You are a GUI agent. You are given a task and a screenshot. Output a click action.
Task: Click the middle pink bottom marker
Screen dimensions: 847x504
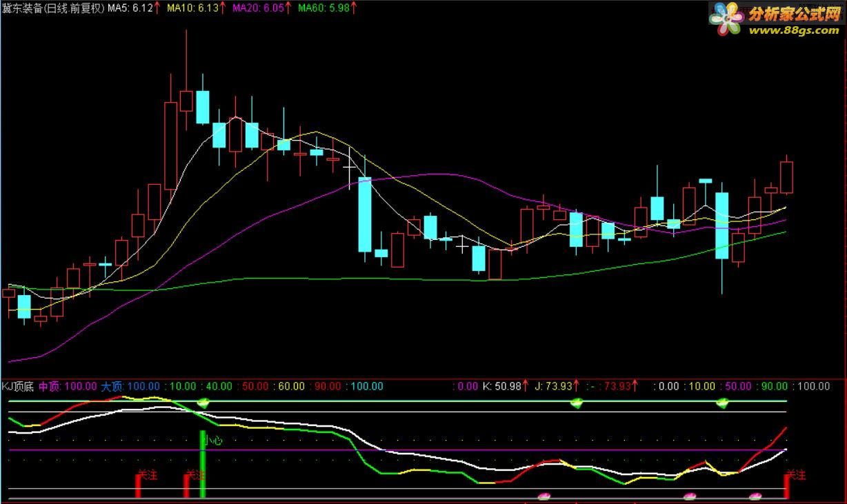coord(690,496)
